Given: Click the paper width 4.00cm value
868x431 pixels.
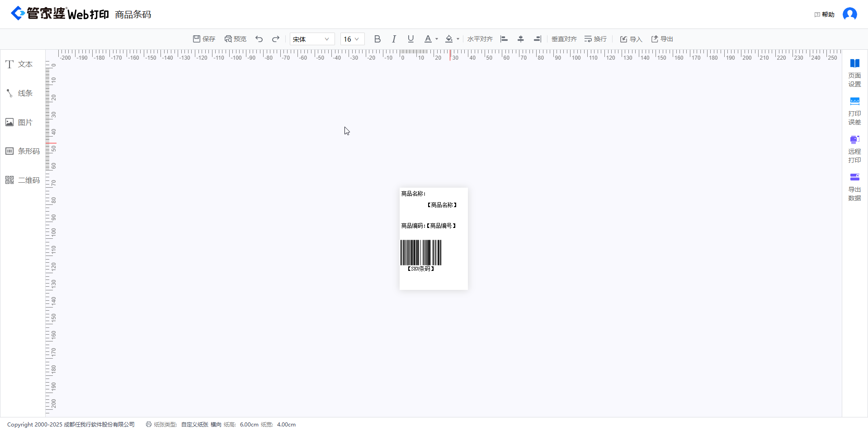Looking at the screenshot, I should pos(286,425).
